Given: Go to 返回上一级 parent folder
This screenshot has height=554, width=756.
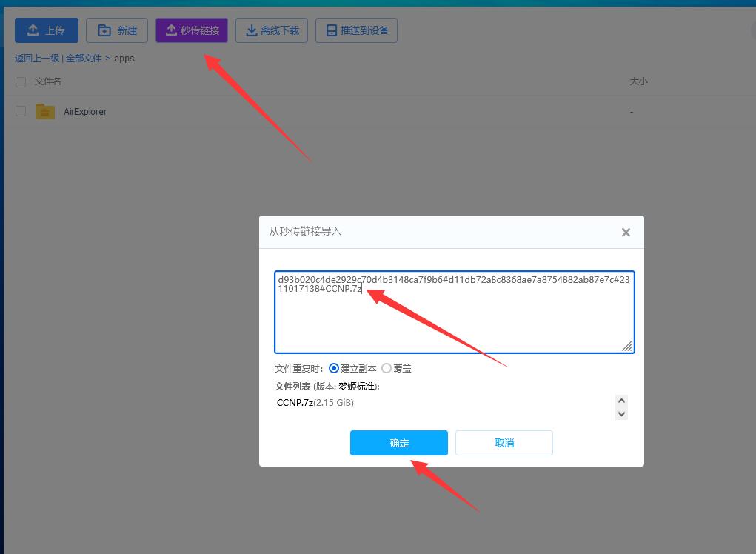Looking at the screenshot, I should pos(36,58).
